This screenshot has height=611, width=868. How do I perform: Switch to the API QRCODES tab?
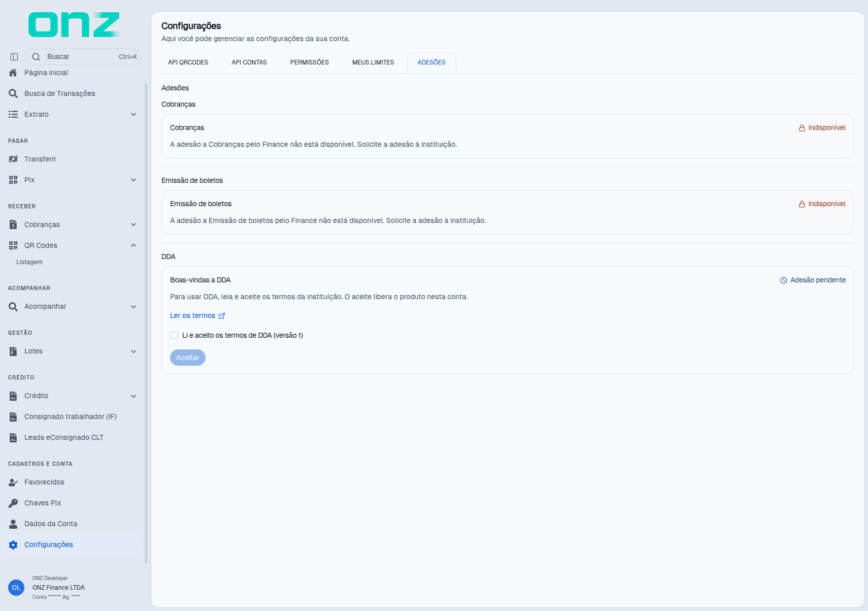(x=188, y=62)
